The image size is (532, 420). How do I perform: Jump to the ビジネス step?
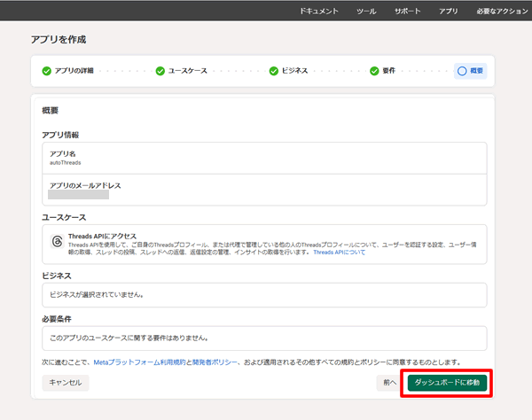point(294,71)
